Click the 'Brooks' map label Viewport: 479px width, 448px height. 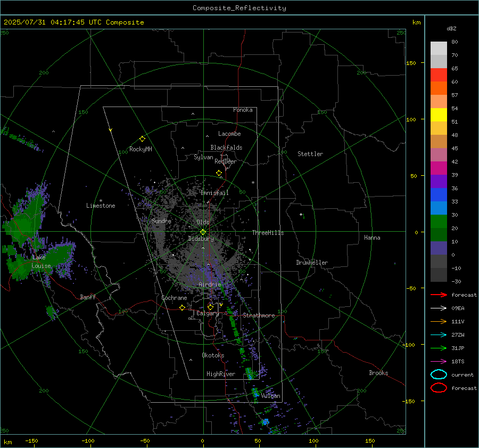(x=378, y=373)
